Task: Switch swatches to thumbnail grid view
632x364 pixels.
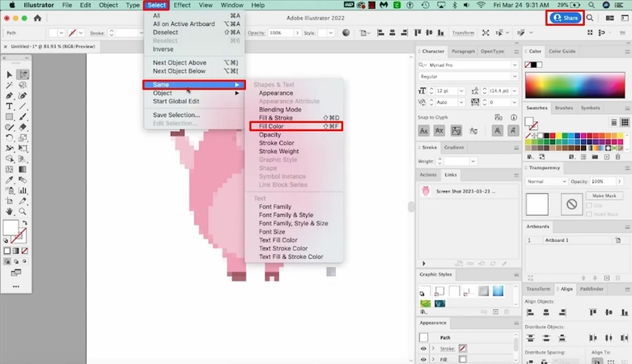Action: coord(625,122)
